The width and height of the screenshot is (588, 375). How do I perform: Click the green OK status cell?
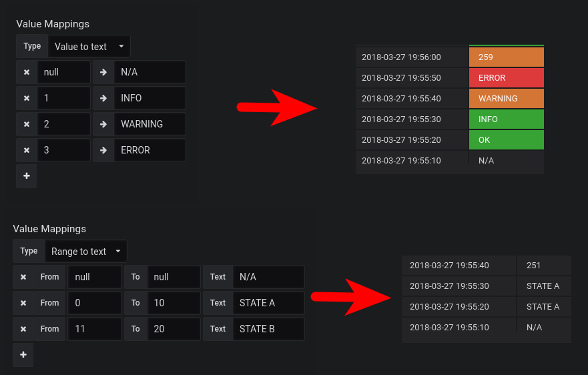point(507,140)
